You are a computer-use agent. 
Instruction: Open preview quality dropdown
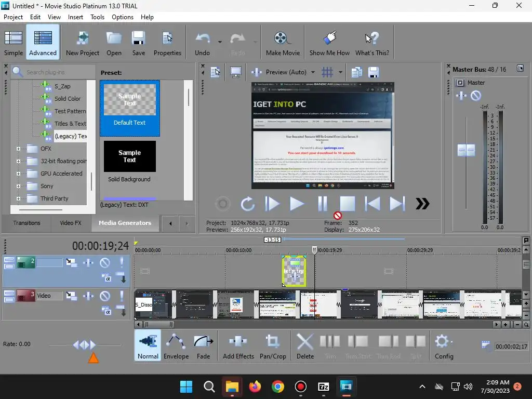[313, 72]
